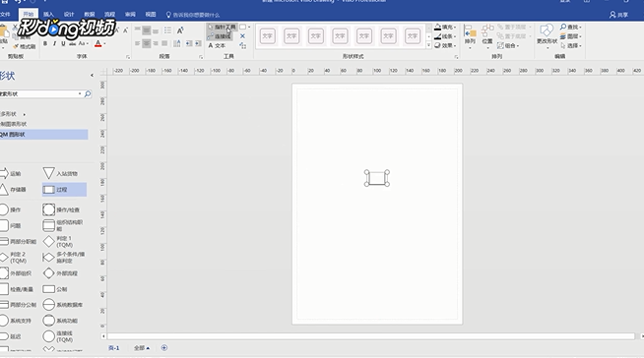Expand the shape styles gallery more arrow
Screen dimensions: 644x358
point(428,45)
